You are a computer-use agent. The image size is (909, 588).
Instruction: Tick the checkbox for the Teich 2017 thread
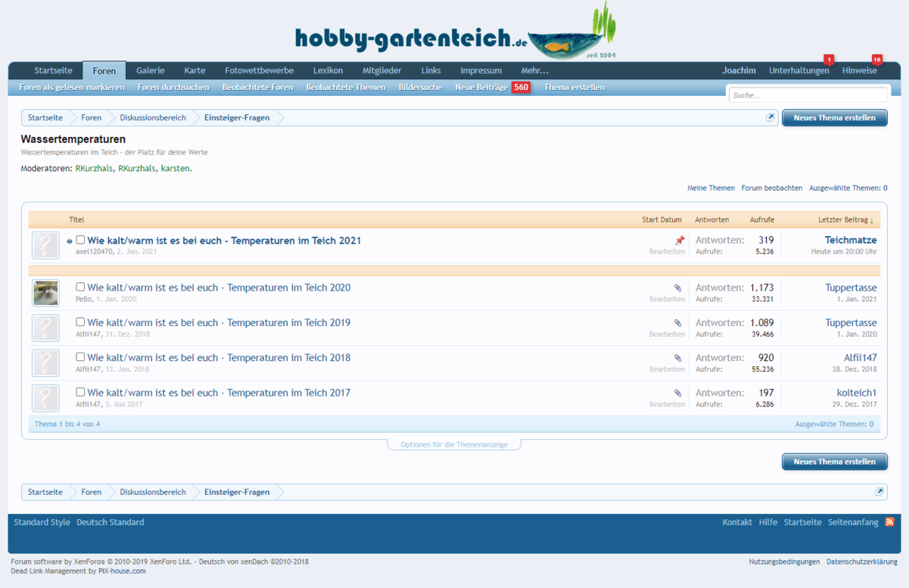click(x=80, y=392)
